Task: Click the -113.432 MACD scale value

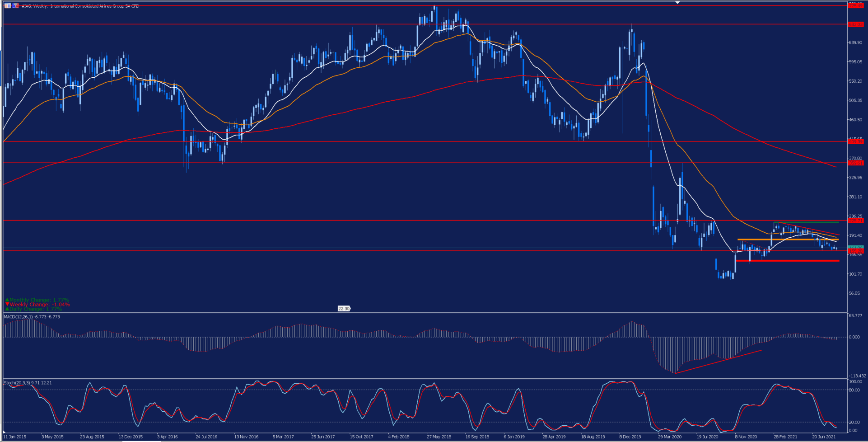Action: pyautogui.click(x=857, y=376)
